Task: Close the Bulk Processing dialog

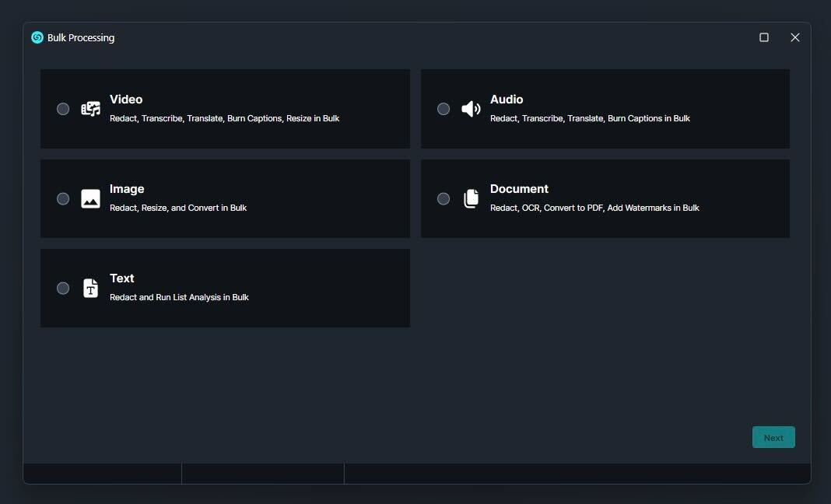Action: point(794,37)
